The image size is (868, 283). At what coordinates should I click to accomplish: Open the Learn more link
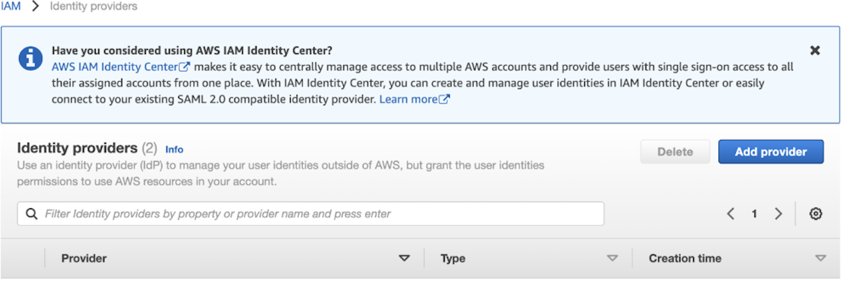coord(414,99)
